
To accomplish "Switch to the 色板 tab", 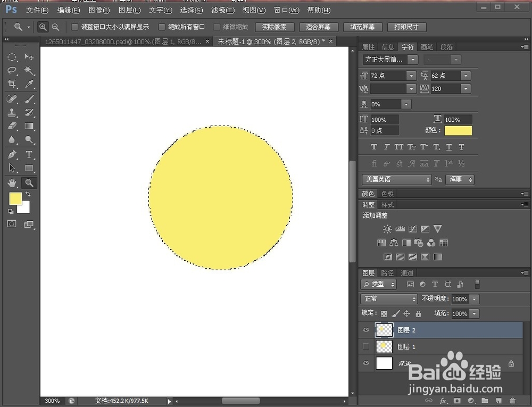I will [387, 194].
